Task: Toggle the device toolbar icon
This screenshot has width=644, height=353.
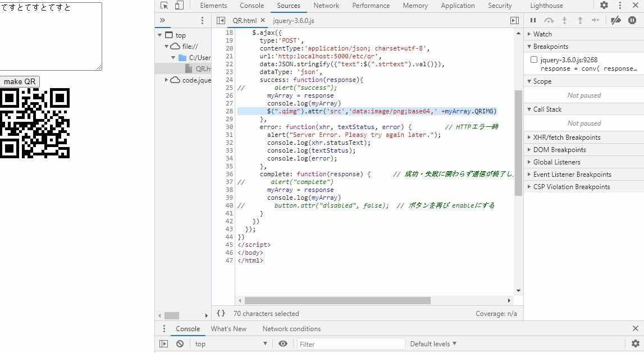Action: pos(179,6)
